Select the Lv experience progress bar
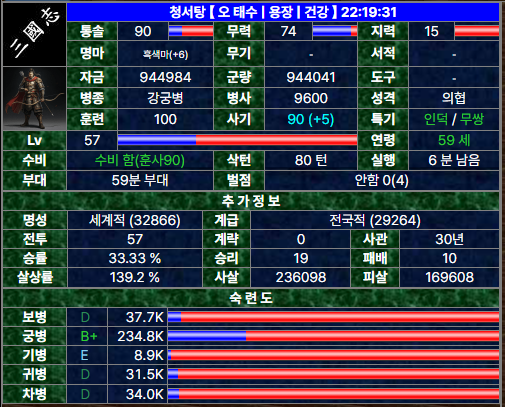Image resolution: width=505 pixels, height=407 pixels. tap(237, 140)
